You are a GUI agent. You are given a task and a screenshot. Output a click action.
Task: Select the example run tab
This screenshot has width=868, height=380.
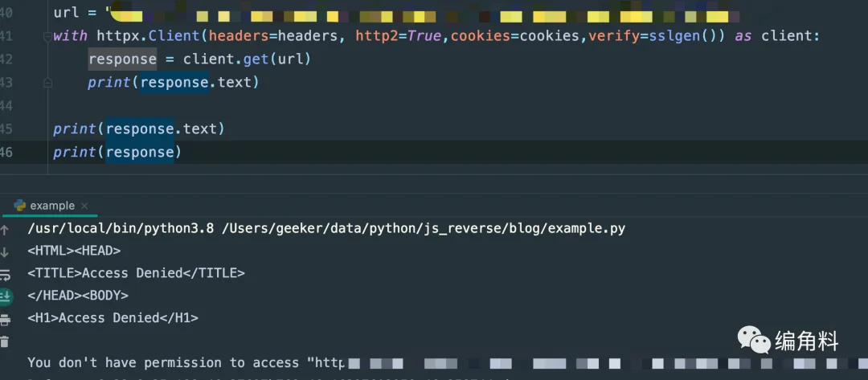52,206
